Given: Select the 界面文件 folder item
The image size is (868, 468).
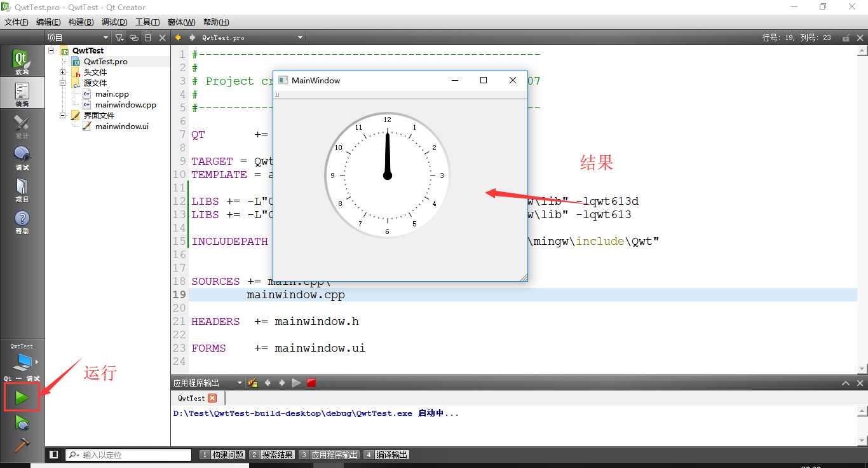Looking at the screenshot, I should (x=93, y=115).
